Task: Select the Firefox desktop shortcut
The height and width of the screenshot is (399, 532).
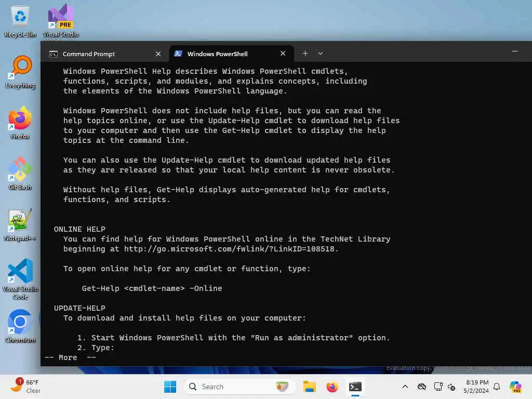Action: click(20, 123)
